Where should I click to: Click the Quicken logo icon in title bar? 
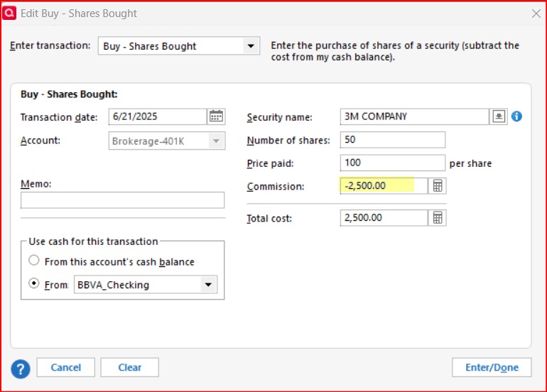tap(9, 13)
